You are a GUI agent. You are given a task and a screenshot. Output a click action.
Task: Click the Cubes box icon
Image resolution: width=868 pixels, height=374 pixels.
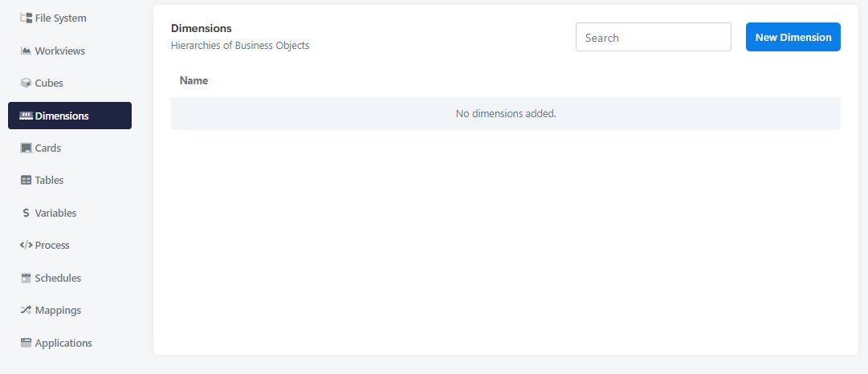click(x=26, y=83)
